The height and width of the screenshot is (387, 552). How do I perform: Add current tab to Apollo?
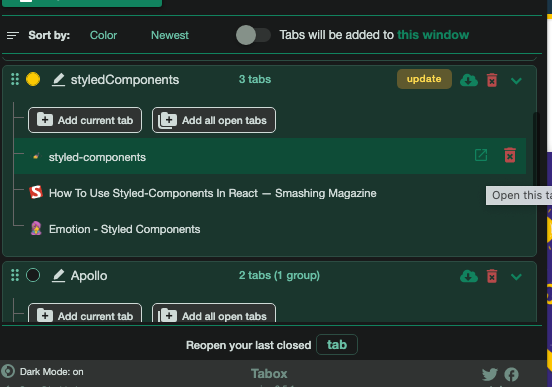point(85,313)
